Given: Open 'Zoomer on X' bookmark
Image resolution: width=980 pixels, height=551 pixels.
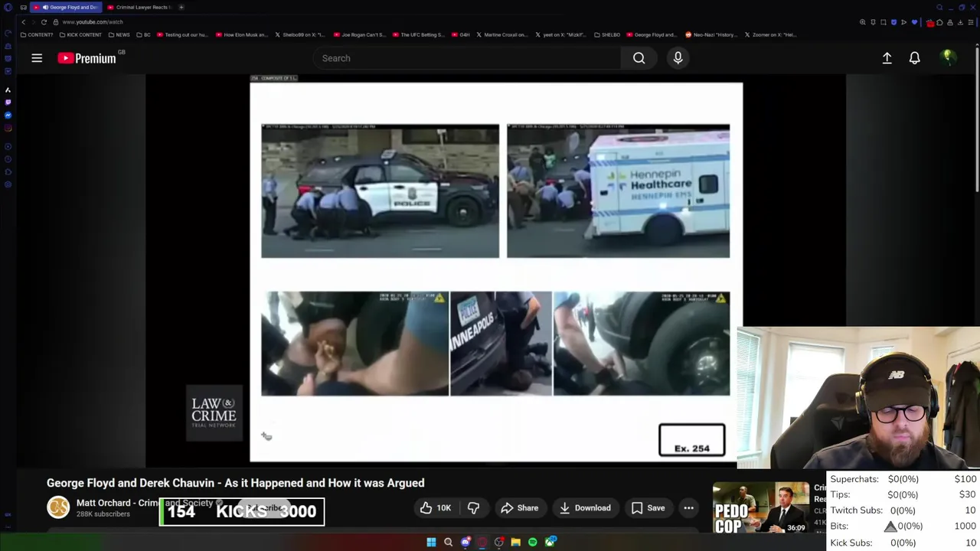Looking at the screenshot, I should tap(771, 34).
